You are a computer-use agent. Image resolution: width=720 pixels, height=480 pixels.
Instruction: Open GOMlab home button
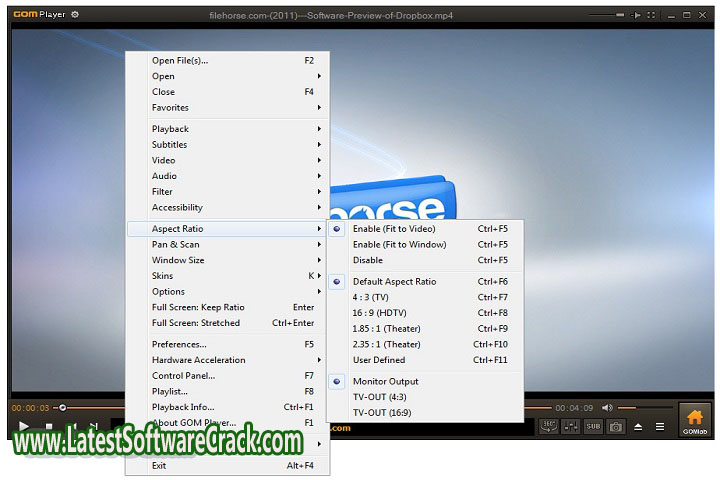pos(693,420)
